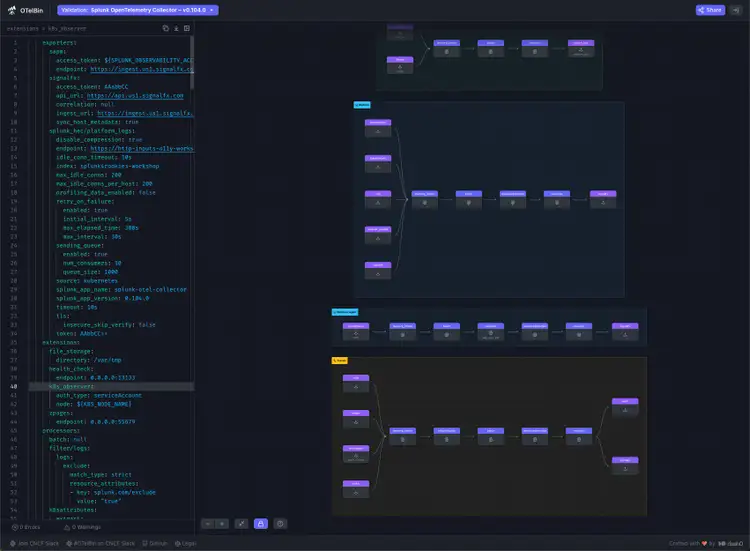Open the Join CNCF Slack link

(35, 543)
